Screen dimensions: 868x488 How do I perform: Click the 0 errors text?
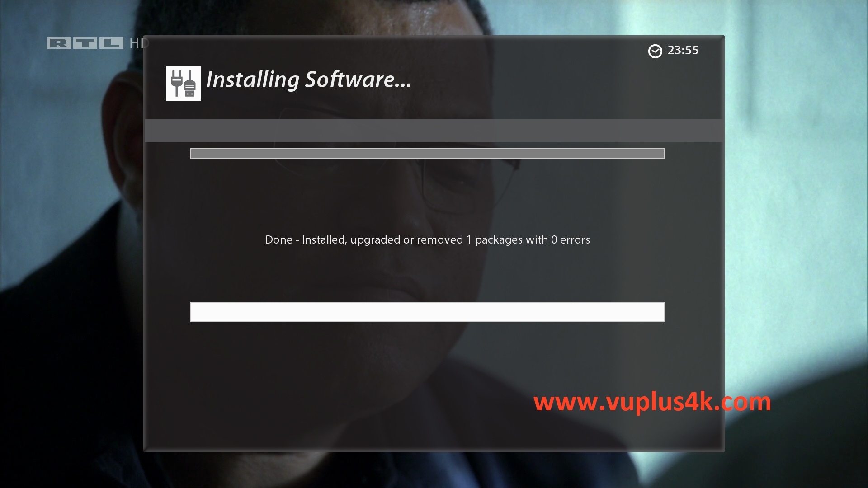pyautogui.click(x=570, y=240)
